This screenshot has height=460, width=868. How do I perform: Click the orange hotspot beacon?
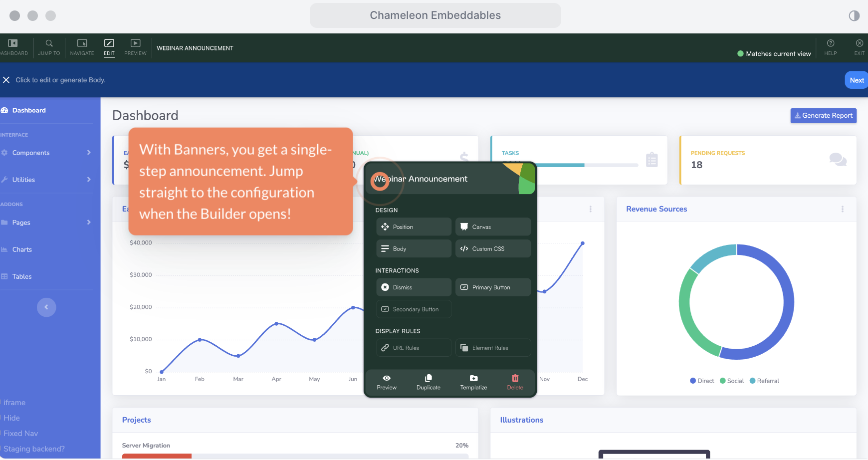point(380,181)
